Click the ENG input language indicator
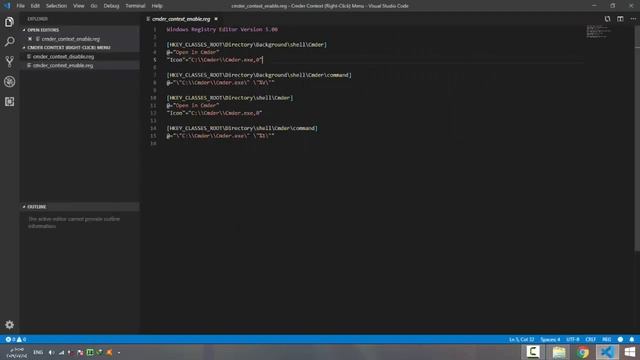This screenshot has height=360, width=640. tap(38, 352)
